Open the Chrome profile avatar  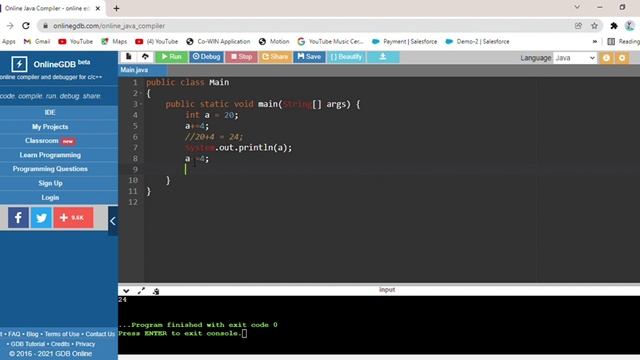pos(630,26)
